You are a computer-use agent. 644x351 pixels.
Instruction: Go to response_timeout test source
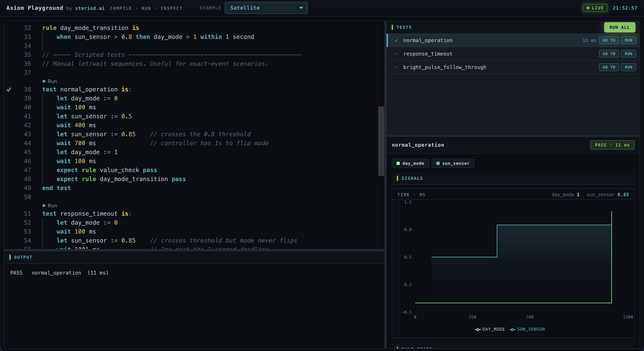609,54
